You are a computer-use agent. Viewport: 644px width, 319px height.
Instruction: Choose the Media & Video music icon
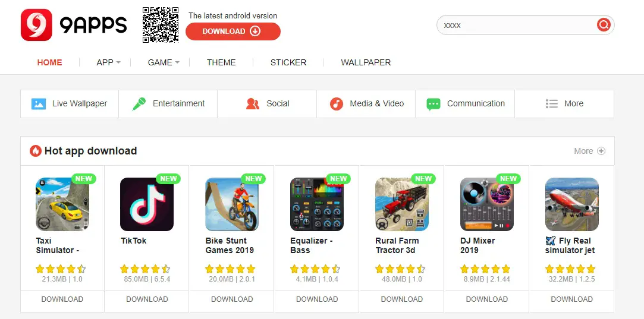click(x=337, y=103)
